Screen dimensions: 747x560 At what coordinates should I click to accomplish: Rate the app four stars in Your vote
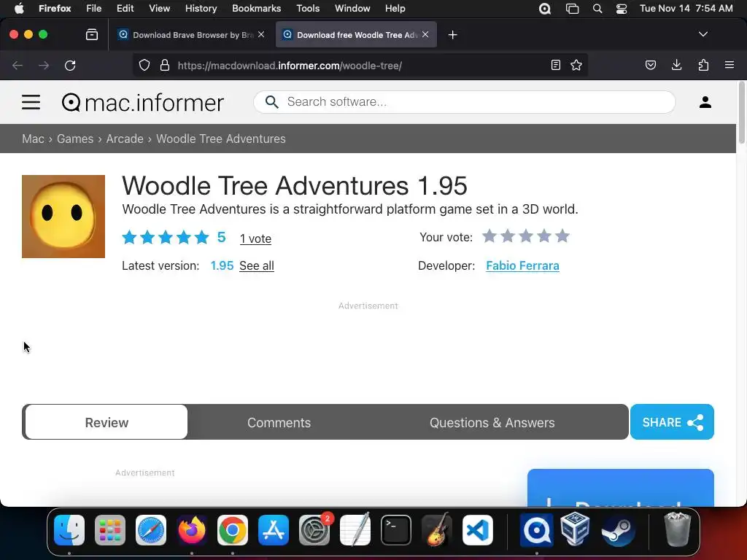click(x=544, y=236)
